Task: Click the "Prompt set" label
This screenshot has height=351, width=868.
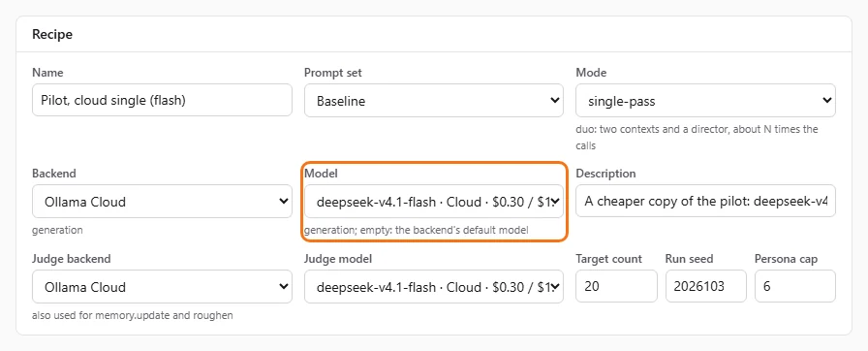Action: click(x=333, y=73)
